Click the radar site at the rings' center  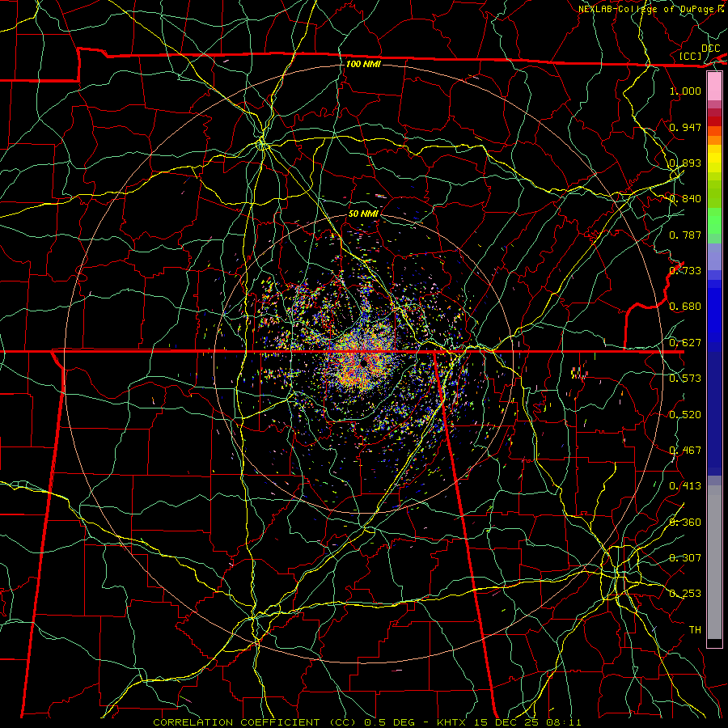363,364
